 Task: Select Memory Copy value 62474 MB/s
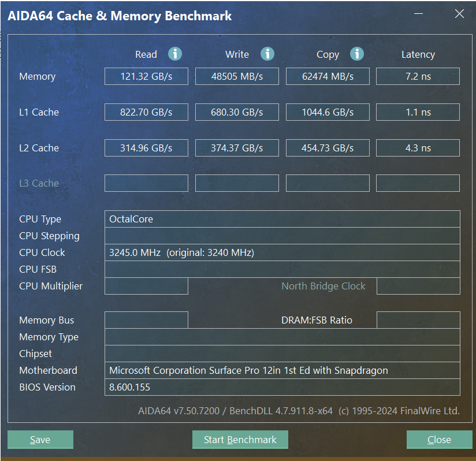tap(328, 76)
